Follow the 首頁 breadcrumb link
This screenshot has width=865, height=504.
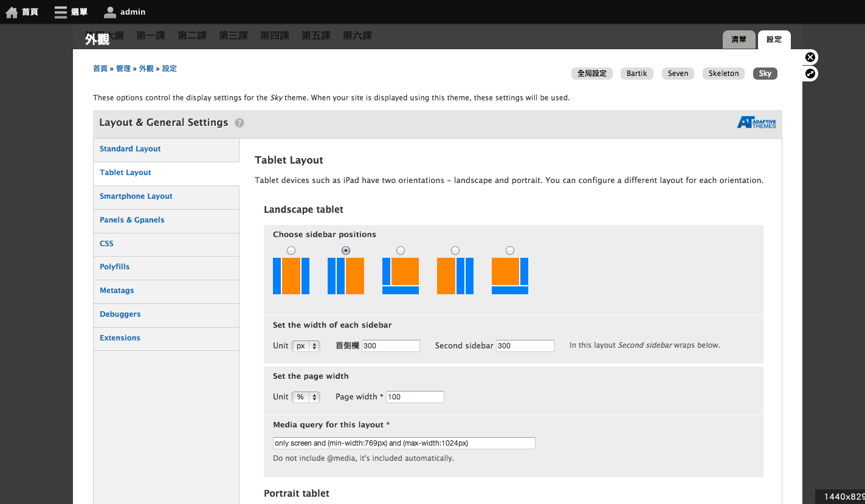(100, 69)
